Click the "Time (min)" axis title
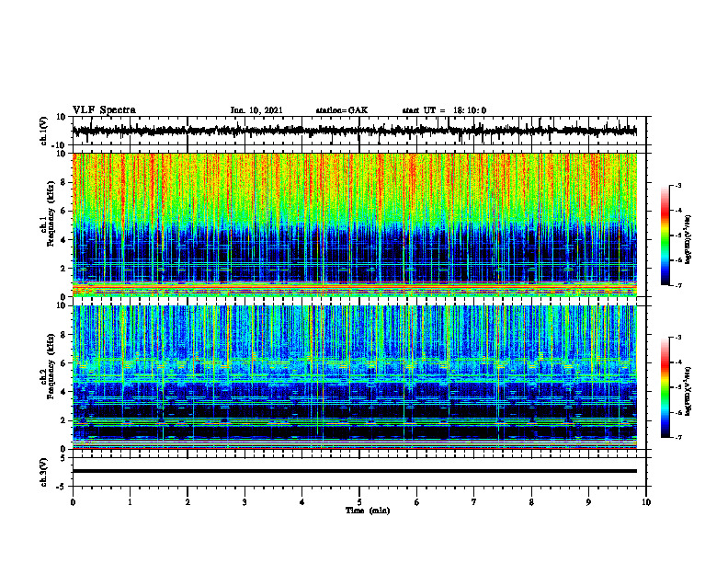 click(x=368, y=511)
